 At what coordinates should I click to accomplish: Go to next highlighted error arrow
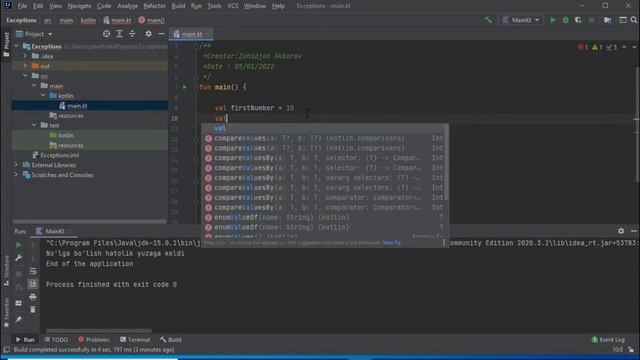tap(634, 47)
